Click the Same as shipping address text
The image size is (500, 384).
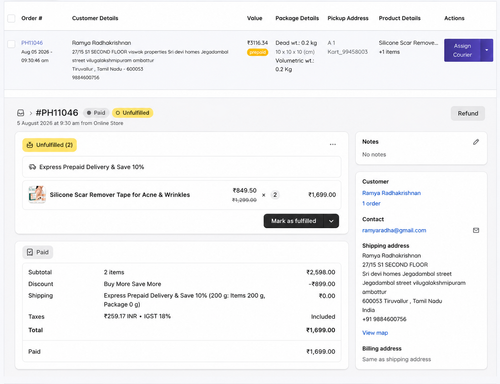[397, 359]
